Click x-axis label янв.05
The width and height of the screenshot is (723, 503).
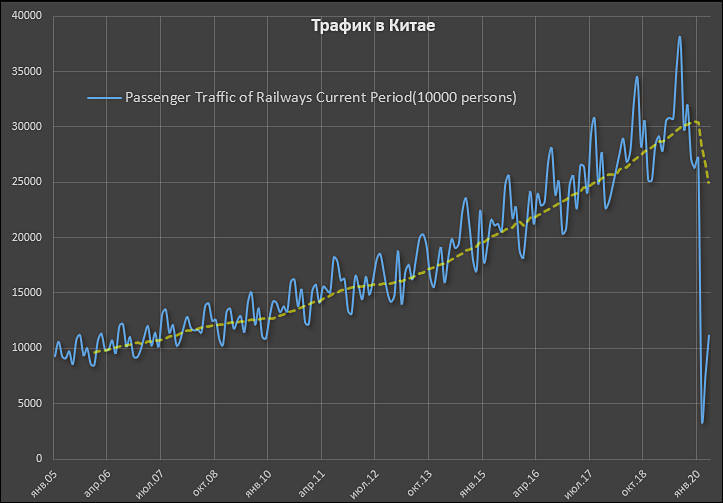(44, 483)
